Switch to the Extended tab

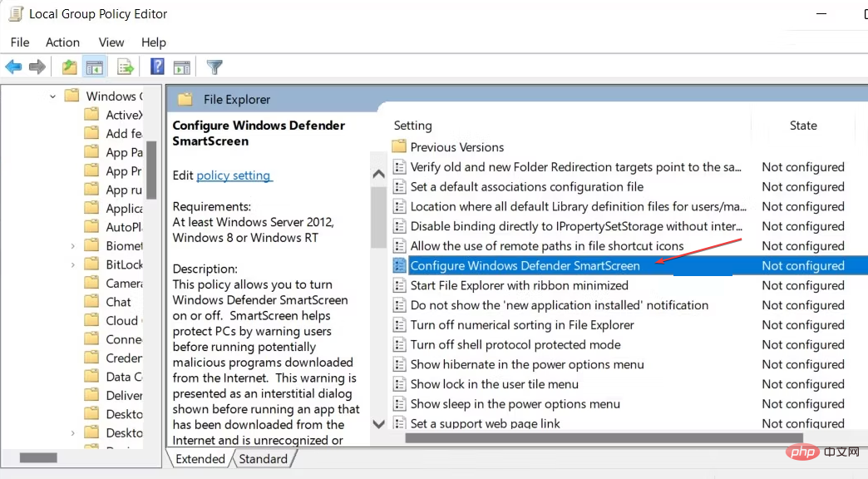pos(200,459)
